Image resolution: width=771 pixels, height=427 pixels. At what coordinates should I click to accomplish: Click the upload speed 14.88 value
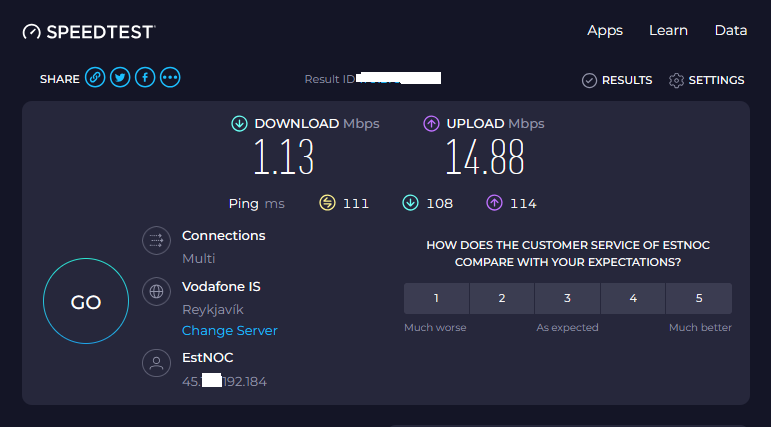pyautogui.click(x=485, y=157)
